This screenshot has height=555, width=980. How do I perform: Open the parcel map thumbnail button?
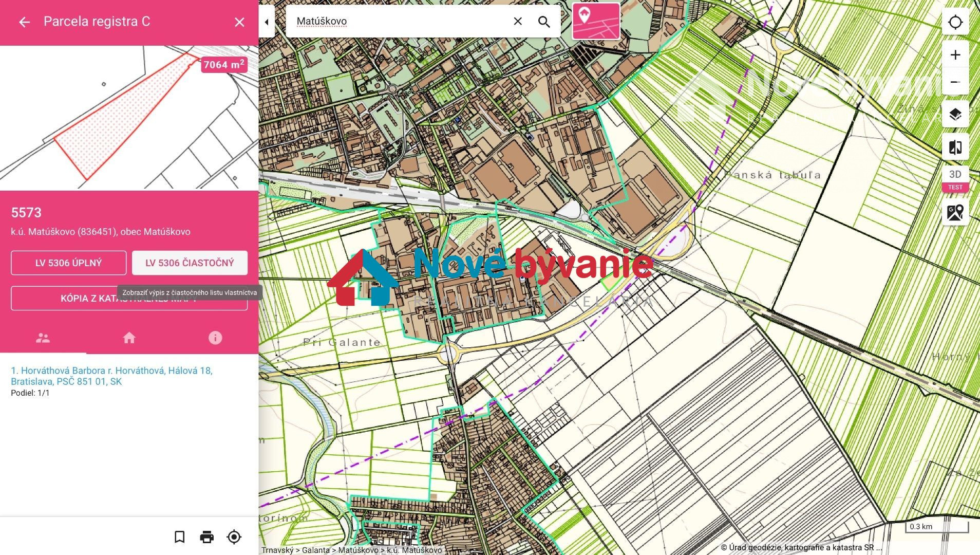pos(596,21)
